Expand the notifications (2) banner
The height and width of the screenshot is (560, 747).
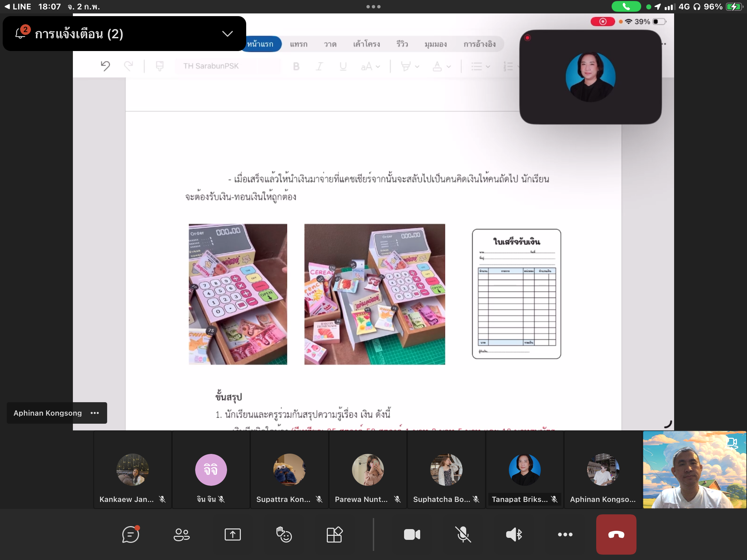pyautogui.click(x=227, y=34)
